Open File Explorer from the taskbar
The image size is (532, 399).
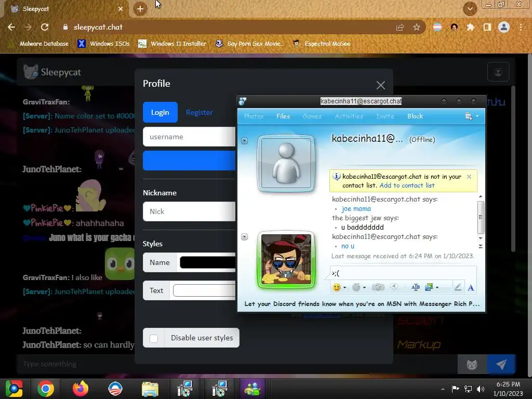[x=150, y=389]
